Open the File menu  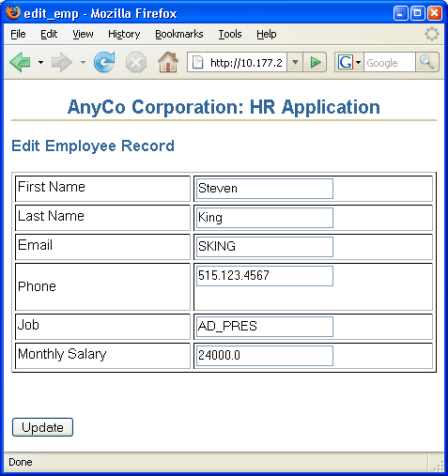click(18, 34)
